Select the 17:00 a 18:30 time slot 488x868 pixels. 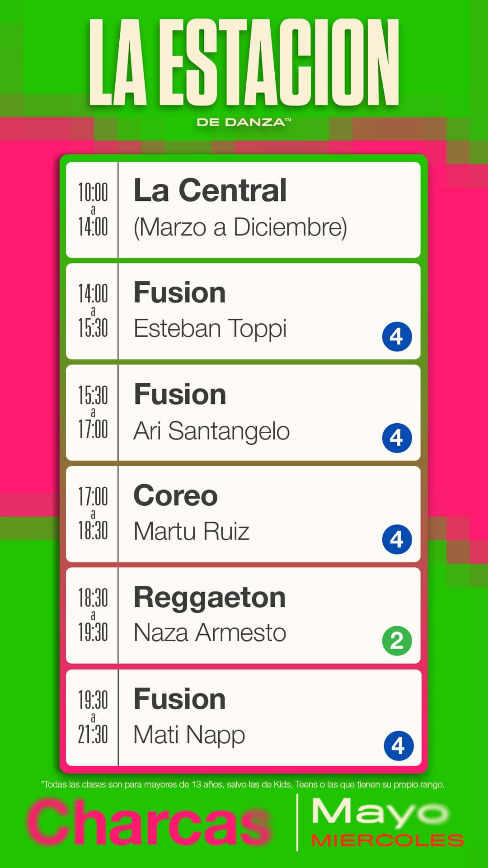(93, 514)
